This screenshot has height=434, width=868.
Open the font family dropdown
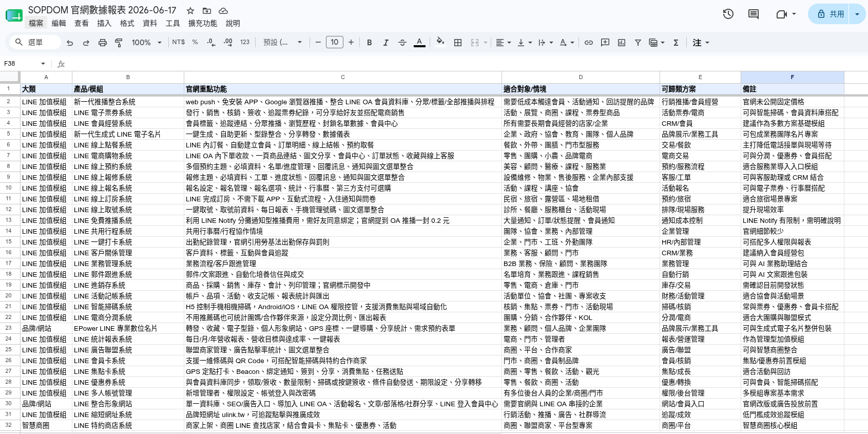(283, 43)
